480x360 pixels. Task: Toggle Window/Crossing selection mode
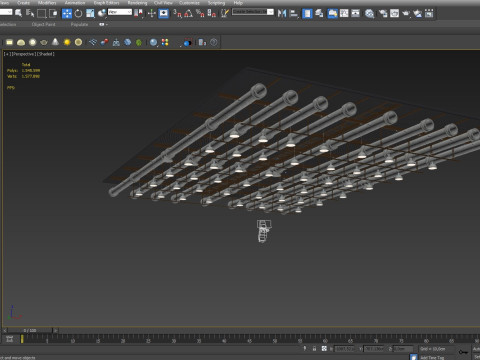click(53, 13)
